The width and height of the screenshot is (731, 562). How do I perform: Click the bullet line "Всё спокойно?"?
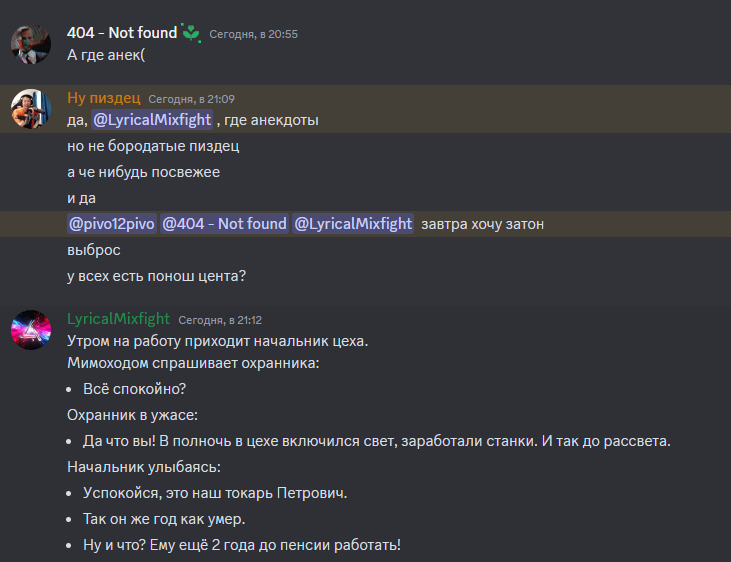coord(135,388)
